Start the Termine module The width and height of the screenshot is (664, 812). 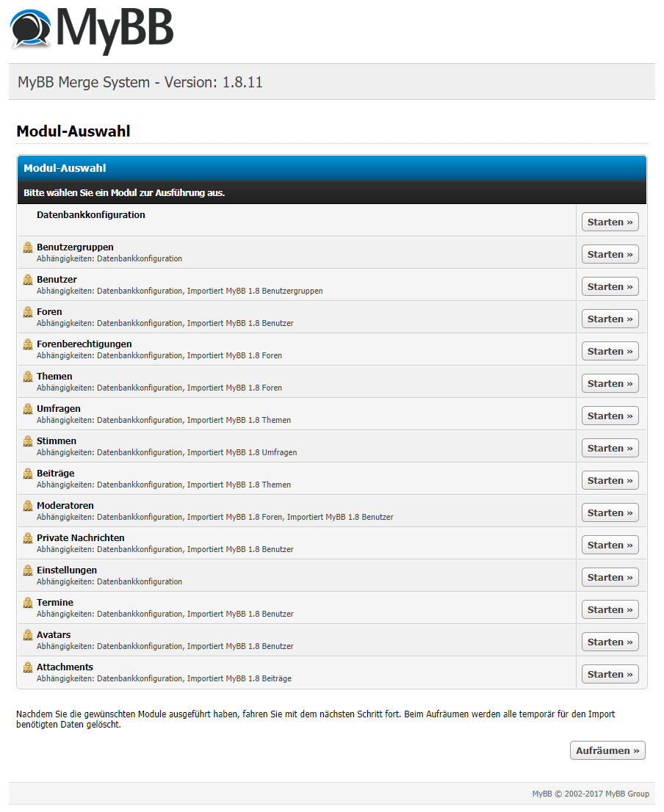(x=610, y=609)
